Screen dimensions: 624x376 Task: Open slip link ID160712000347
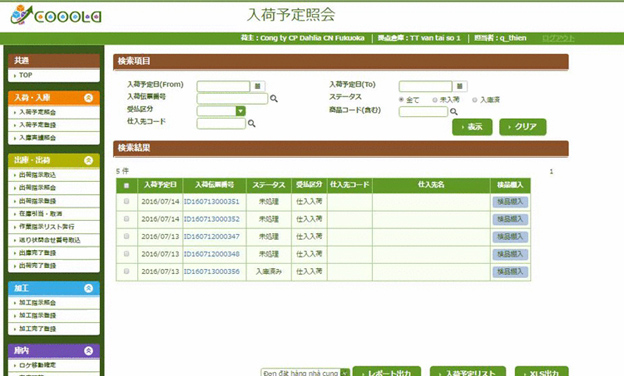pyautogui.click(x=211, y=237)
